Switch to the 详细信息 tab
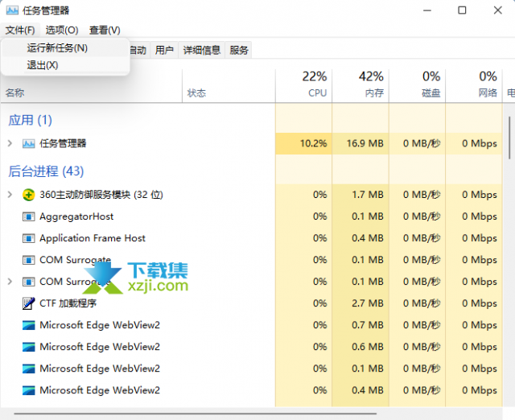This screenshot has height=420, width=515. click(202, 50)
